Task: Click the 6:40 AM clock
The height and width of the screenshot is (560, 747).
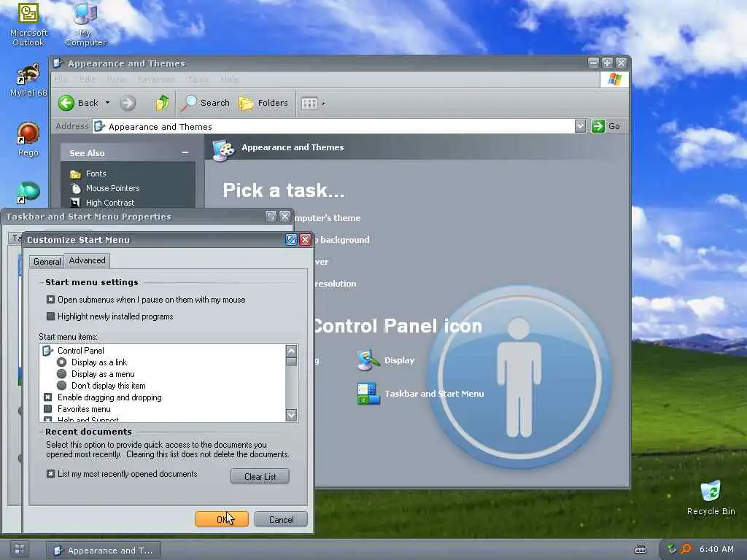Action: click(x=716, y=549)
